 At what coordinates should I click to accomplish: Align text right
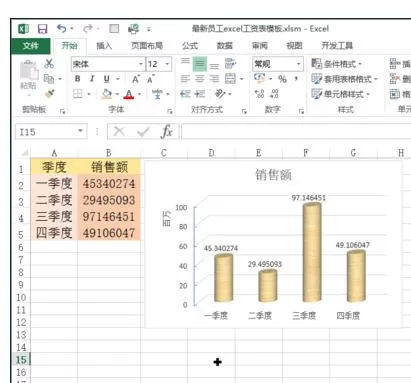click(214, 79)
